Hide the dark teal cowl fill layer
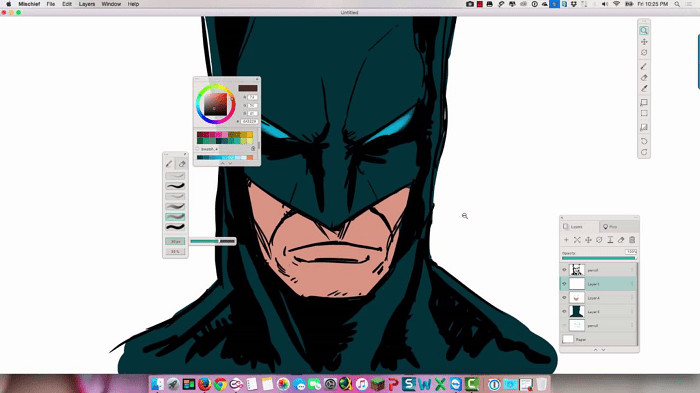The image size is (700, 393). (x=564, y=312)
